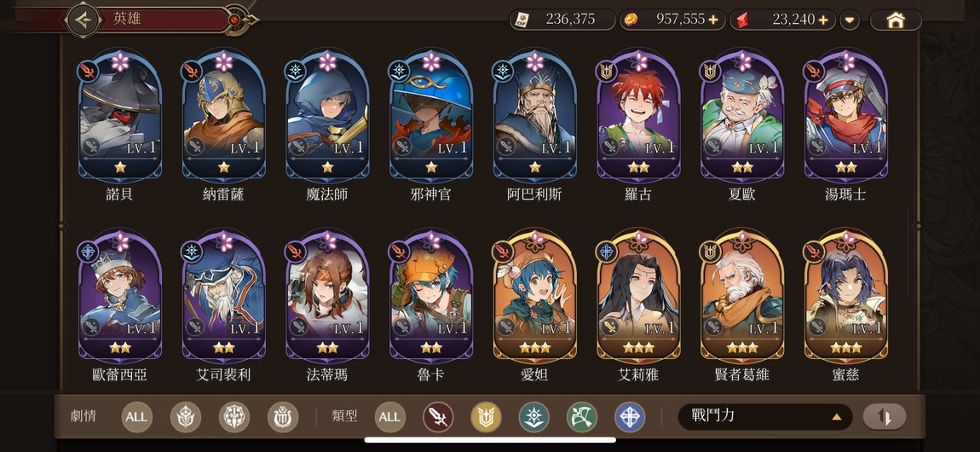Select the third story faction emblem filter
The width and height of the screenshot is (980, 452).
[x=283, y=417]
